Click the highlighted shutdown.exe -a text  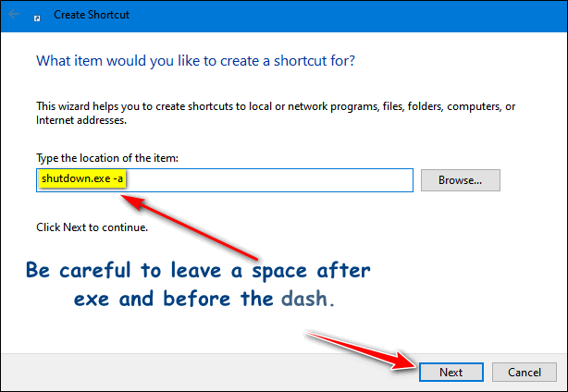coord(82,178)
